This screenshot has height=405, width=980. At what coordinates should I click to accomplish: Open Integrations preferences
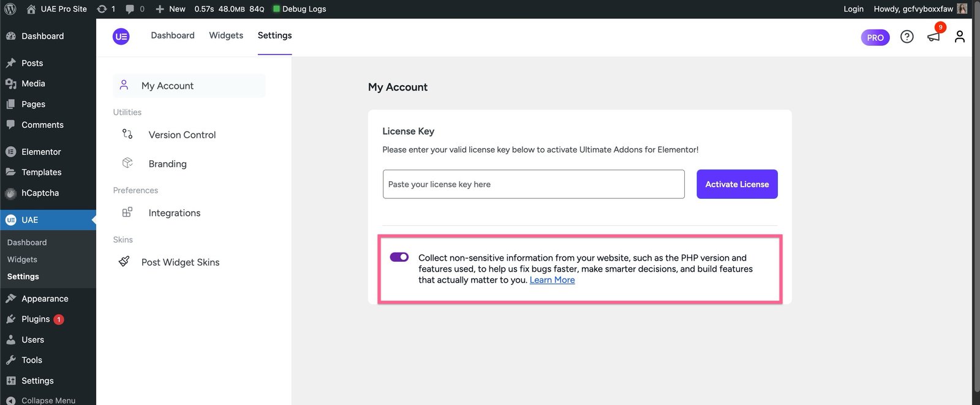point(174,213)
